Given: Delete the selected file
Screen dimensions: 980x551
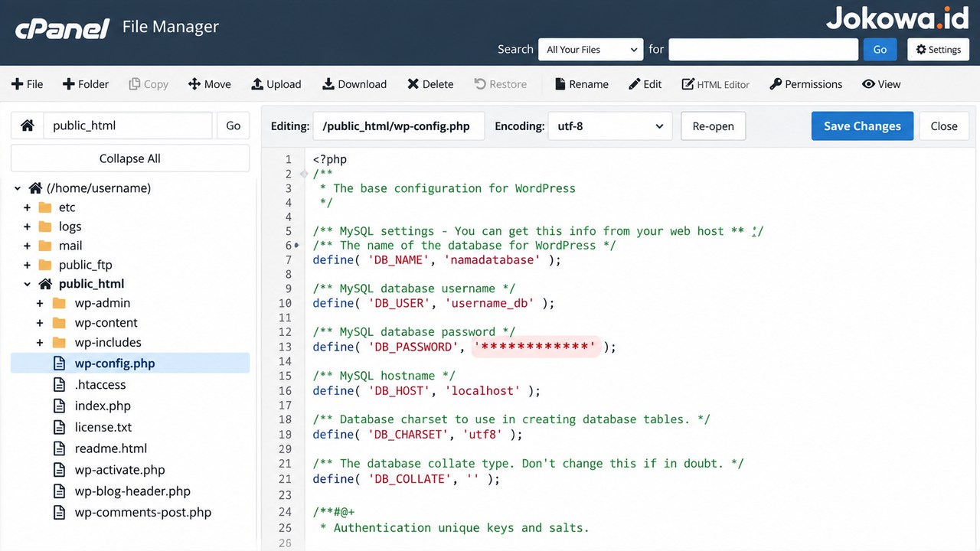Looking at the screenshot, I should click(x=430, y=84).
